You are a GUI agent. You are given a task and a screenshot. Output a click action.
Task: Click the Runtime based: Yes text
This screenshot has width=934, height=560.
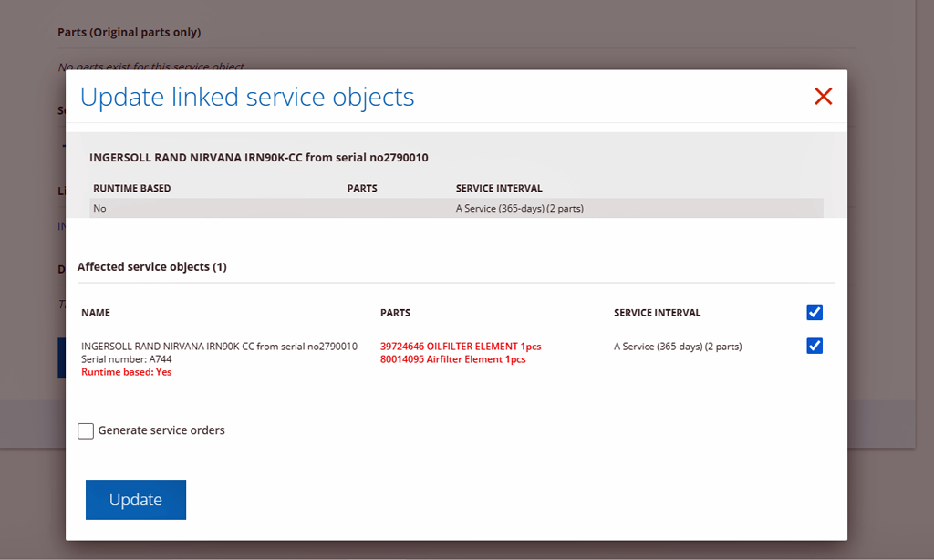[x=126, y=372]
